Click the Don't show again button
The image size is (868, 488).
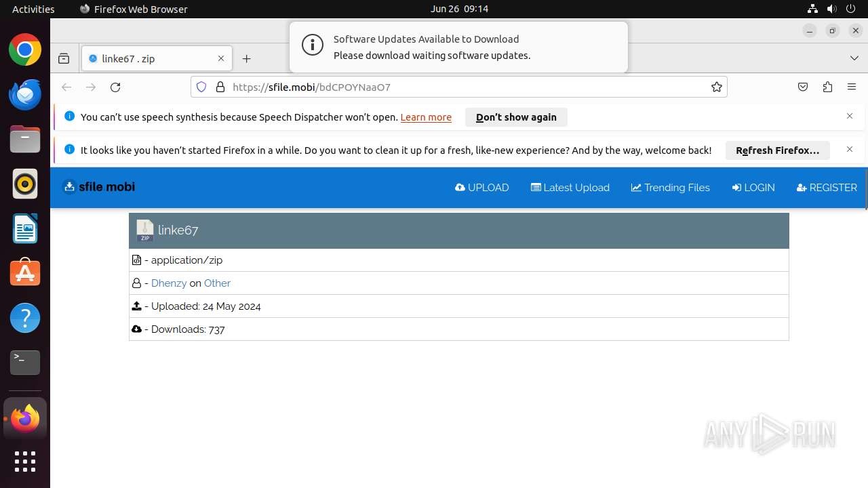[x=516, y=117]
